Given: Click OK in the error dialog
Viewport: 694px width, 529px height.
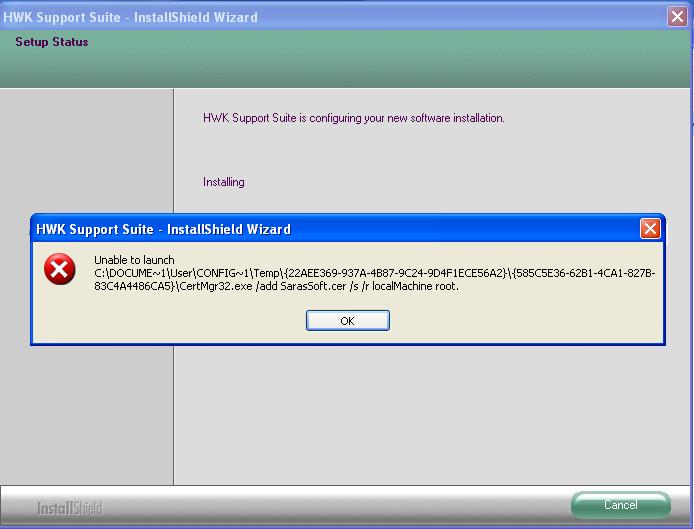Looking at the screenshot, I should [347, 320].
